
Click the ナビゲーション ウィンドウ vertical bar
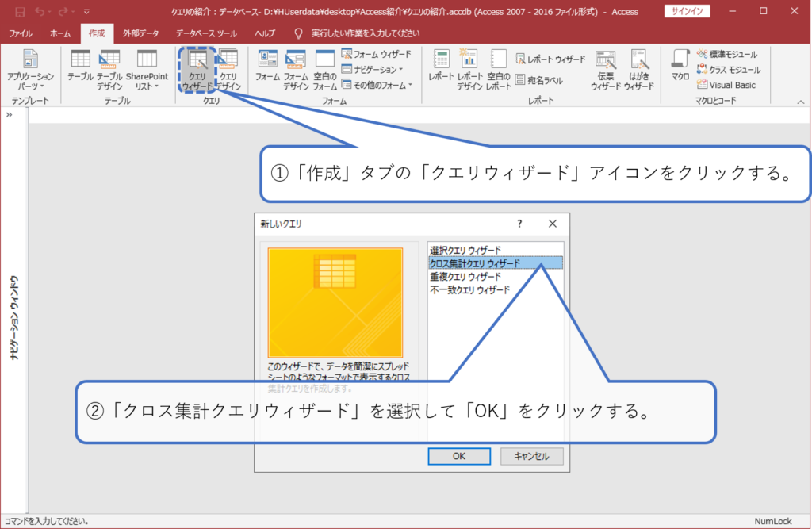click(14, 317)
